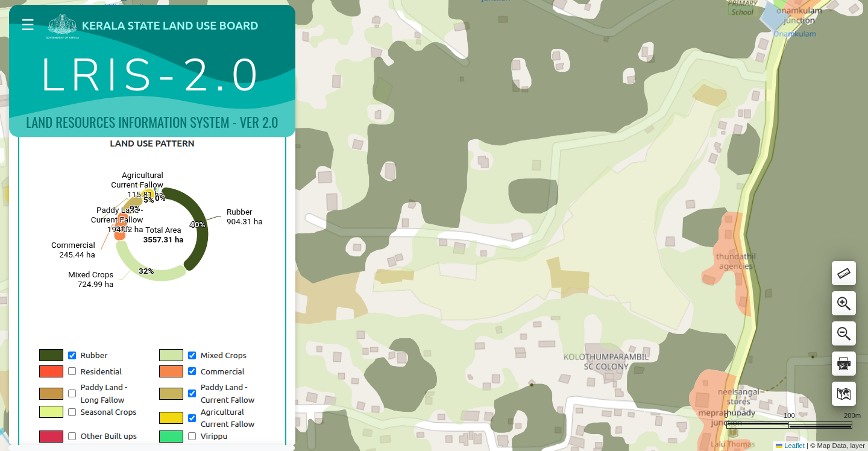Open the print map tool
The image size is (868, 451).
[843, 364]
